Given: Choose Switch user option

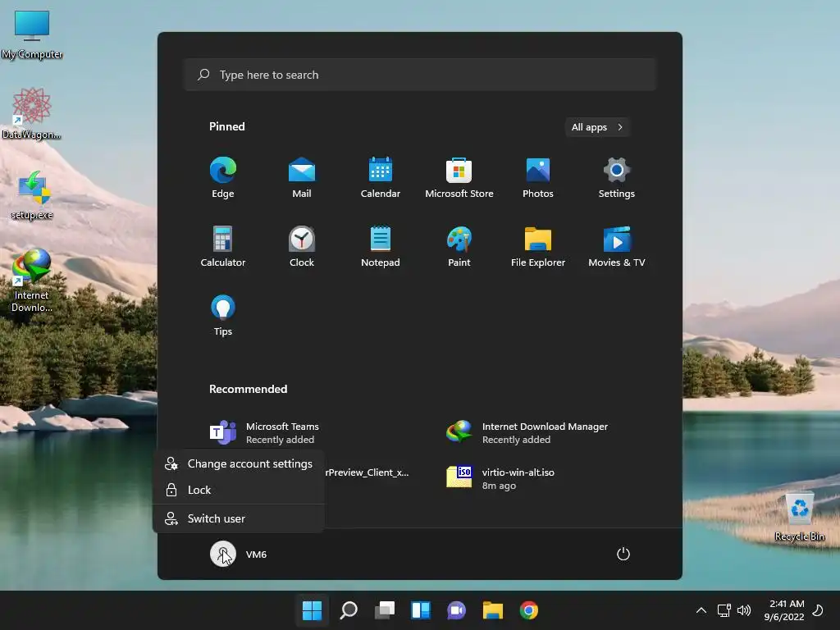Looking at the screenshot, I should [239, 518].
